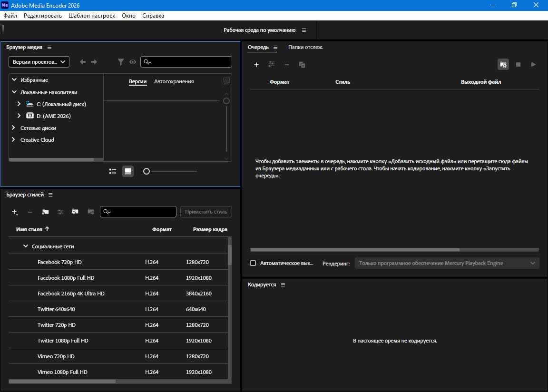
Task: Enable the Автоматическое выключение checkbox
Action: (x=253, y=263)
